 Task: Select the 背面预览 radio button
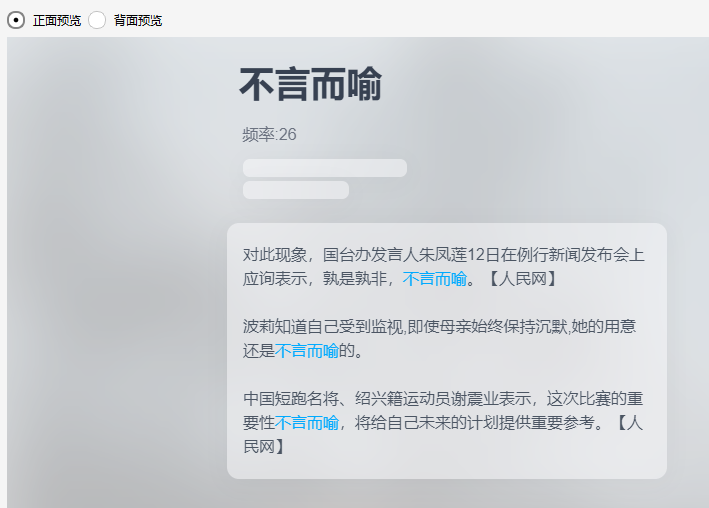tap(97, 20)
